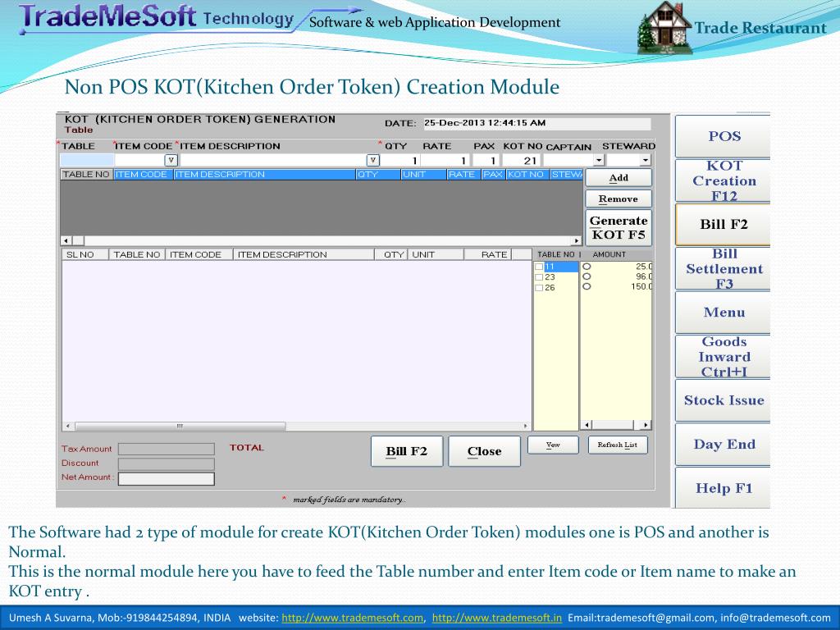Click the amount list right scroll arrow
This screenshot has height=630, width=840.
(646, 425)
